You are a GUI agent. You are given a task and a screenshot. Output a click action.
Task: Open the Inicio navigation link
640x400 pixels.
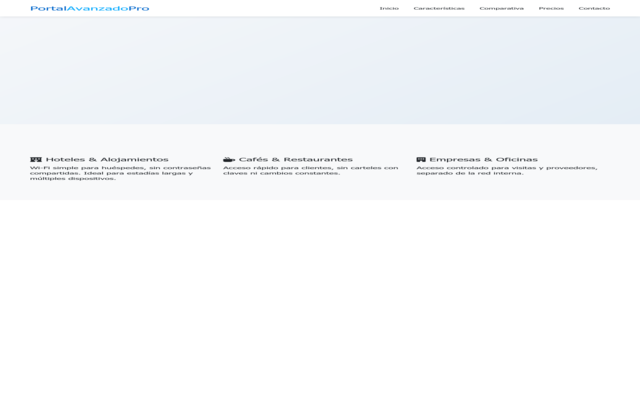pos(389,8)
